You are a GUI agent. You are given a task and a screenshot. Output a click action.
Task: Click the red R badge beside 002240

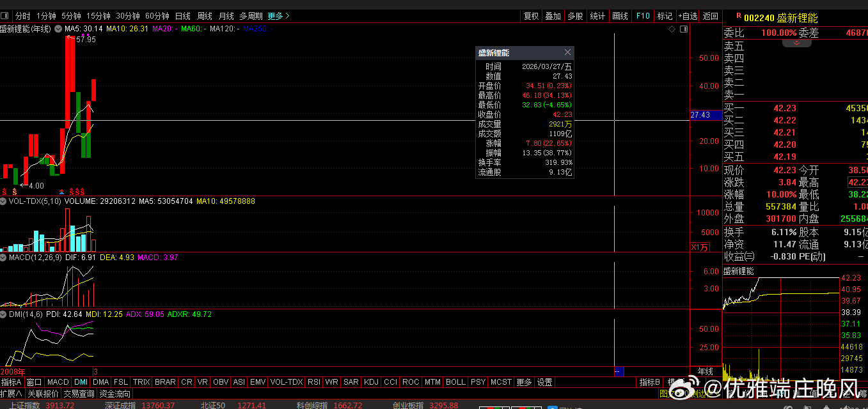[738, 17]
